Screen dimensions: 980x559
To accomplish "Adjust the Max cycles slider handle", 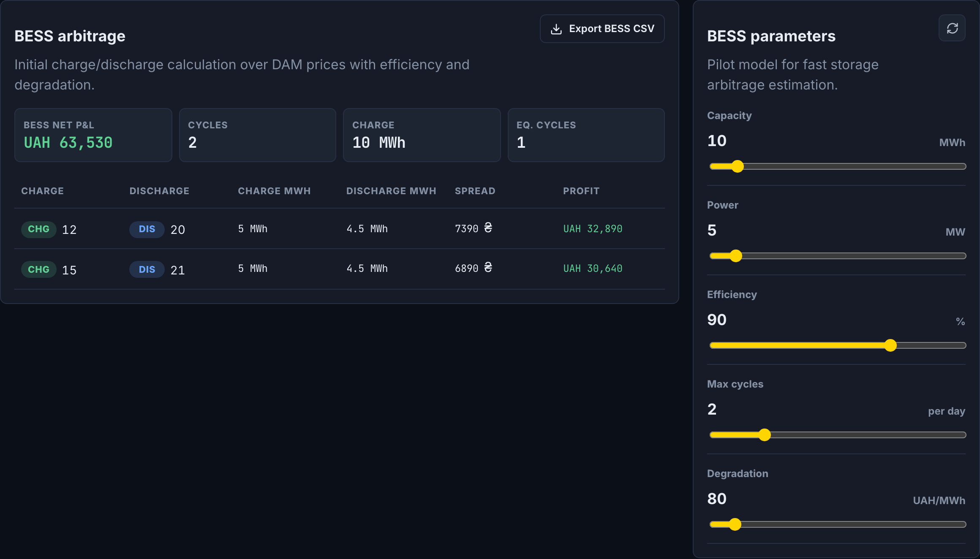I will click(x=765, y=435).
